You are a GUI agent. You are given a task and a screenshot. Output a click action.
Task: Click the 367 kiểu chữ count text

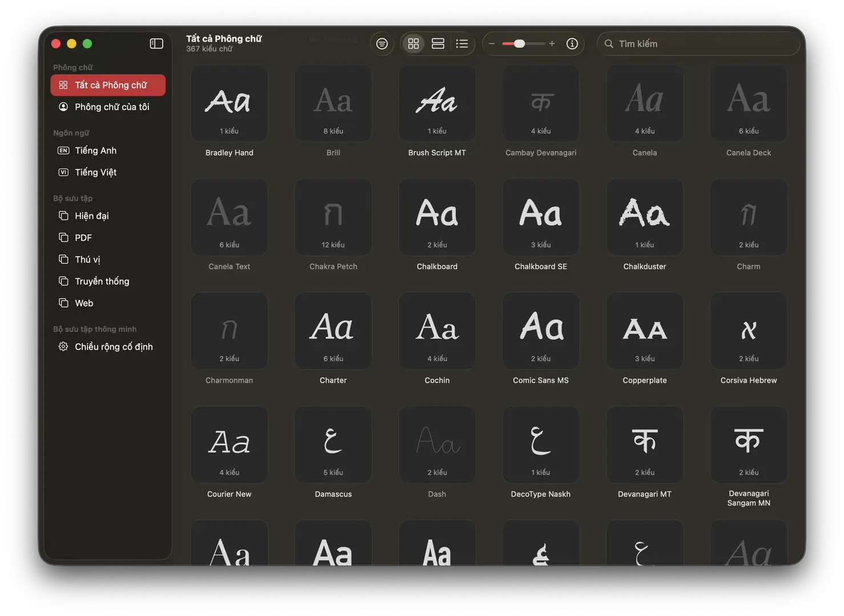pyautogui.click(x=209, y=49)
